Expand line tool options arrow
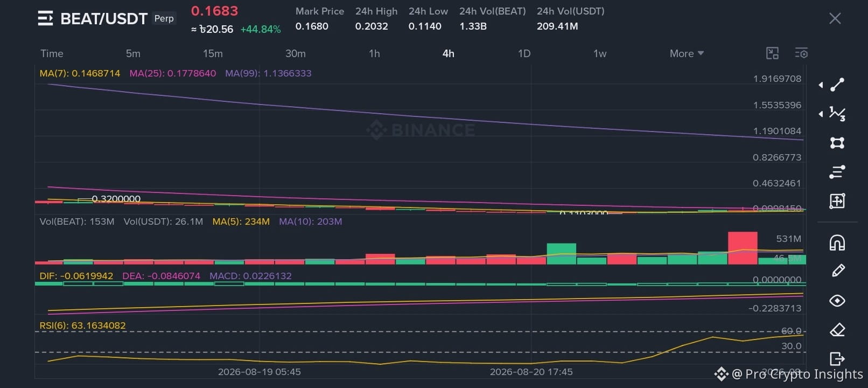Image resolution: width=868 pixels, height=388 pixels. click(821, 85)
